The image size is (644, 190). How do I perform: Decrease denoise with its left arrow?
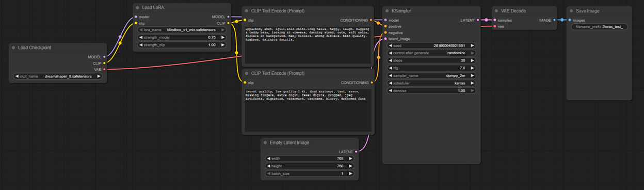click(391, 90)
